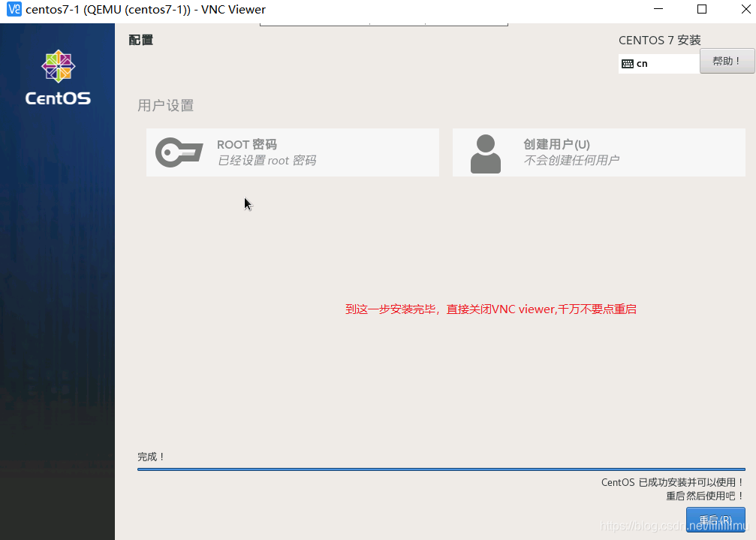The width and height of the screenshot is (756, 540).
Task: Close the VNC Viewer window
Action: click(746, 9)
